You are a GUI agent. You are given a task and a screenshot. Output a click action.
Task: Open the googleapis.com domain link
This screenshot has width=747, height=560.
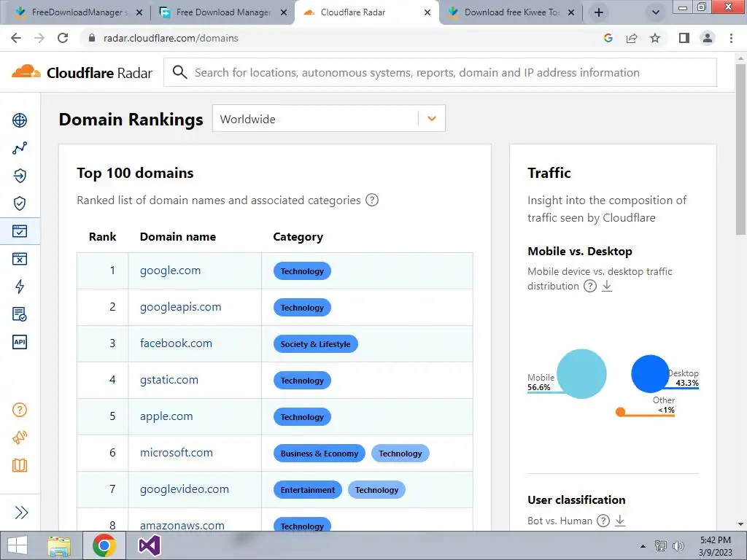(181, 307)
